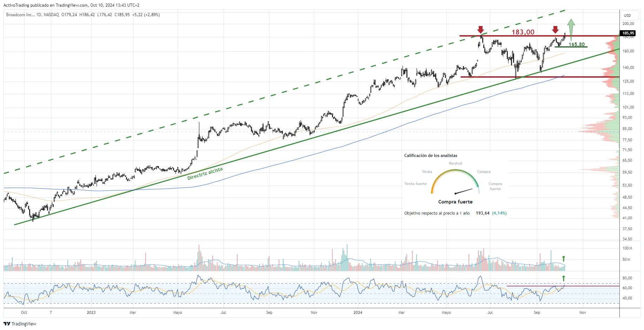Image resolution: width=644 pixels, height=330 pixels.
Task: Click the 140,00 price axis label
Action: coord(628,67)
